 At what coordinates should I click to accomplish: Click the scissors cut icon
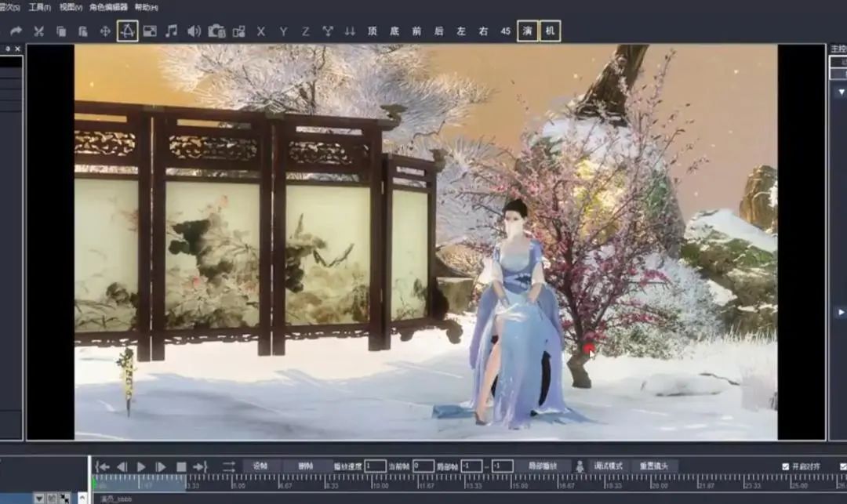click(x=39, y=31)
